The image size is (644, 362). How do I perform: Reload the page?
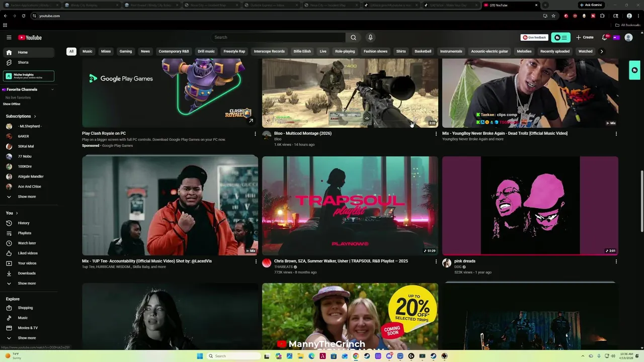(x=23, y=16)
